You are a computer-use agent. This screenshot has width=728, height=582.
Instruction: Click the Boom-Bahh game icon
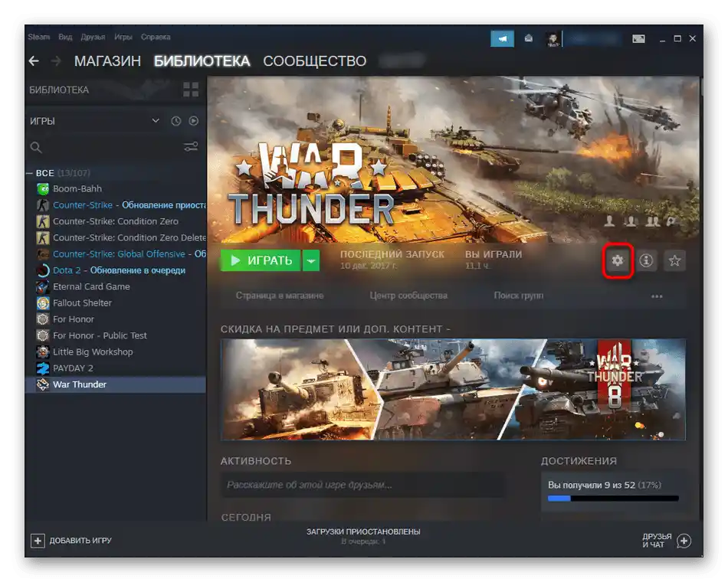point(43,189)
